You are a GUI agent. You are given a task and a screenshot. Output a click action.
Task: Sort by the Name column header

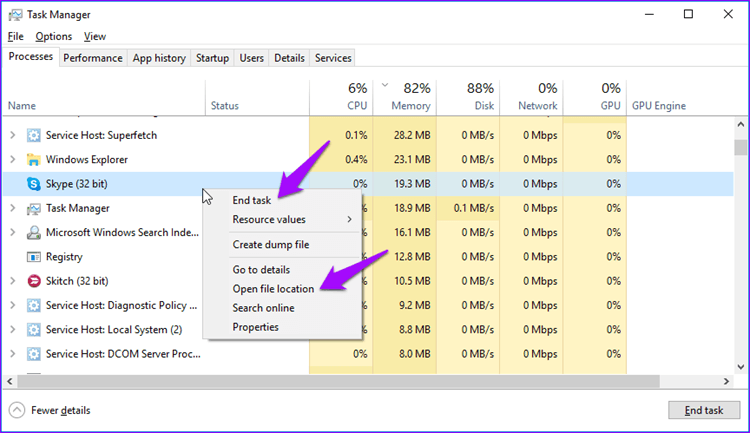[104, 98]
